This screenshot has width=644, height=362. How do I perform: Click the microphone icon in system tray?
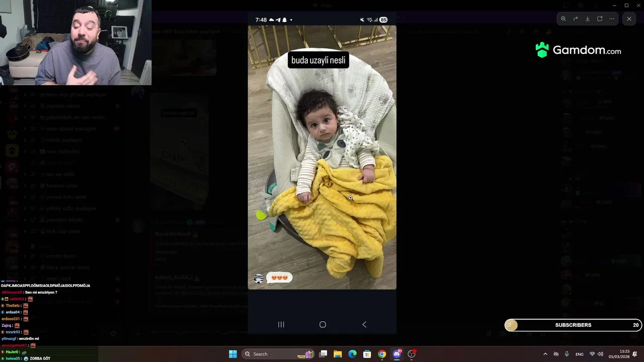point(567,354)
